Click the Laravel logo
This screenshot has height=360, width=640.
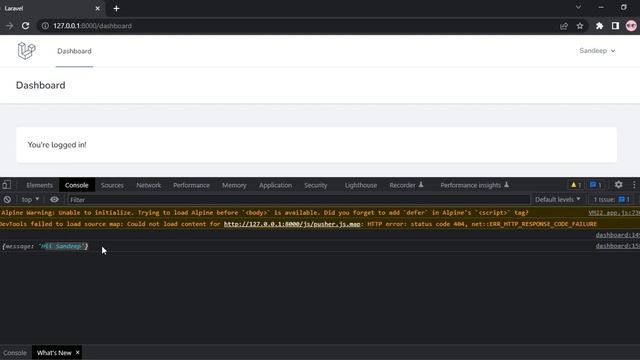(27, 51)
